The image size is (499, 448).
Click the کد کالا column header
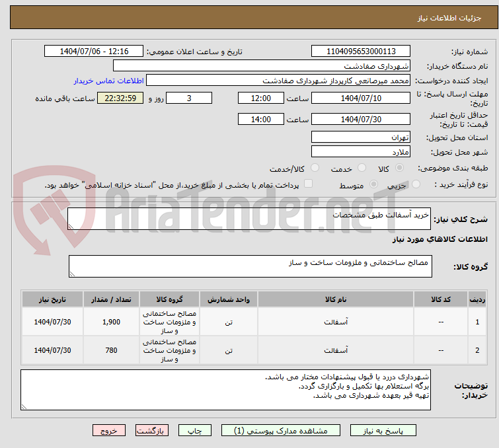click(x=441, y=299)
